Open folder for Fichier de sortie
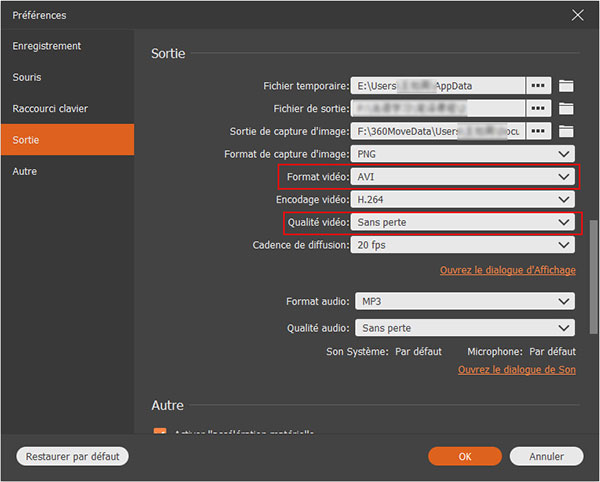This screenshot has height=482, width=600. 566,109
